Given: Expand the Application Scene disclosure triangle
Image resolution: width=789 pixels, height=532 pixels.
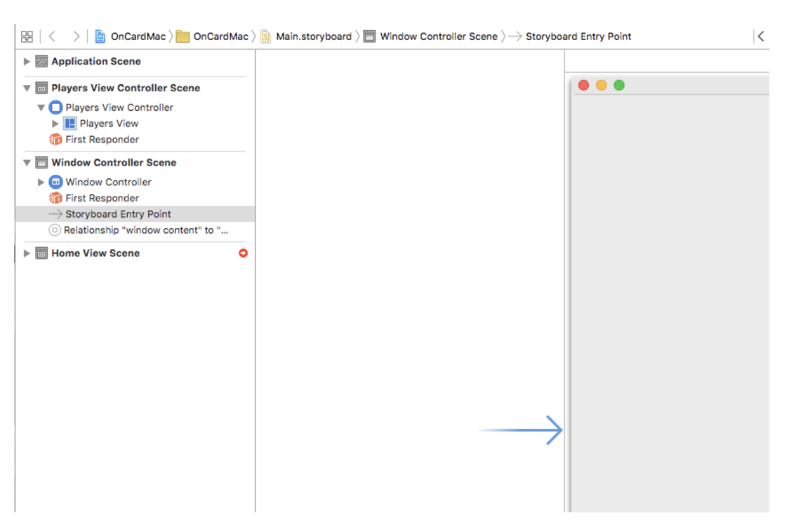Looking at the screenshot, I should [x=27, y=62].
